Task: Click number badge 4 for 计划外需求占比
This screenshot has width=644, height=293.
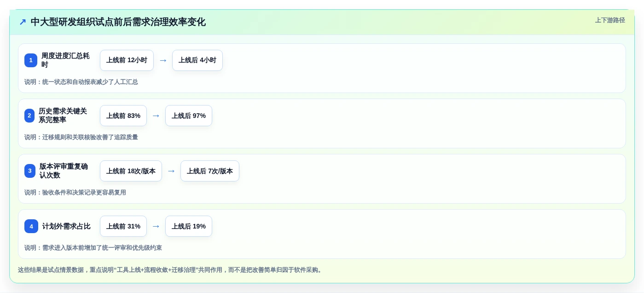Action: pos(31,226)
